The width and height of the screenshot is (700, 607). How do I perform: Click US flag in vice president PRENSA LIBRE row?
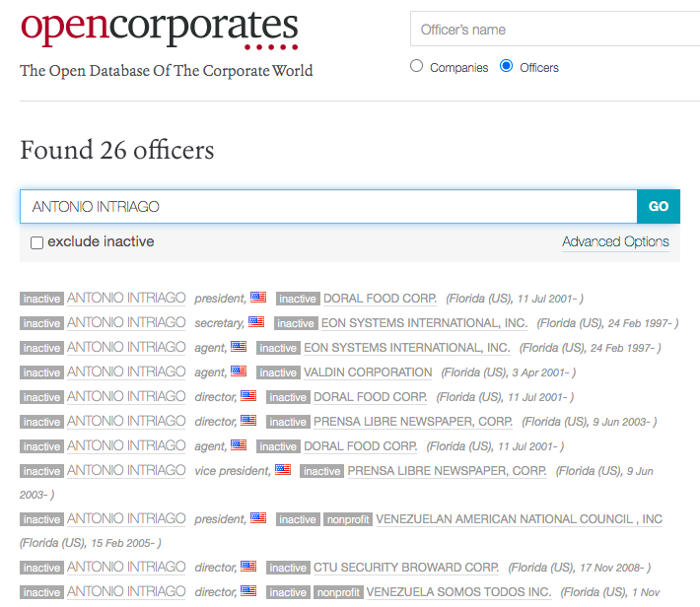(x=283, y=469)
